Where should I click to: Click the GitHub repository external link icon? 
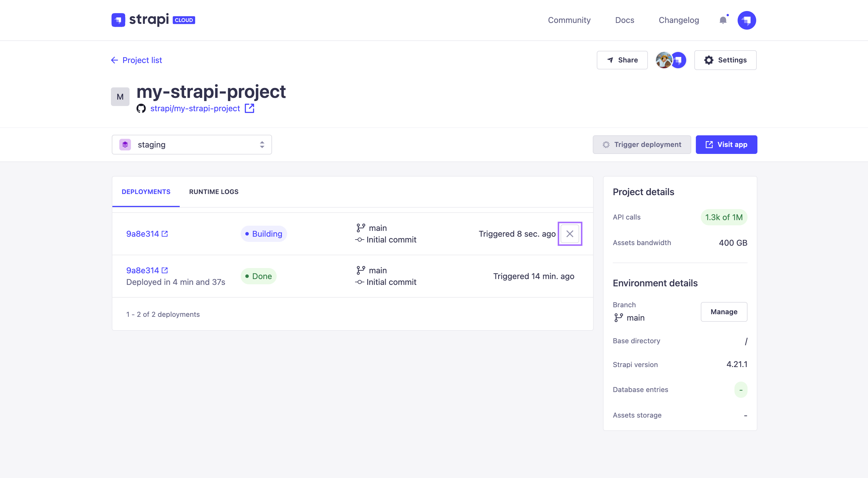(249, 109)
